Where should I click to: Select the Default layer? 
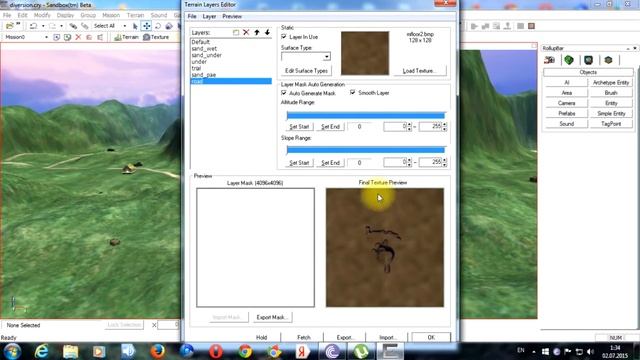point(200,42)
